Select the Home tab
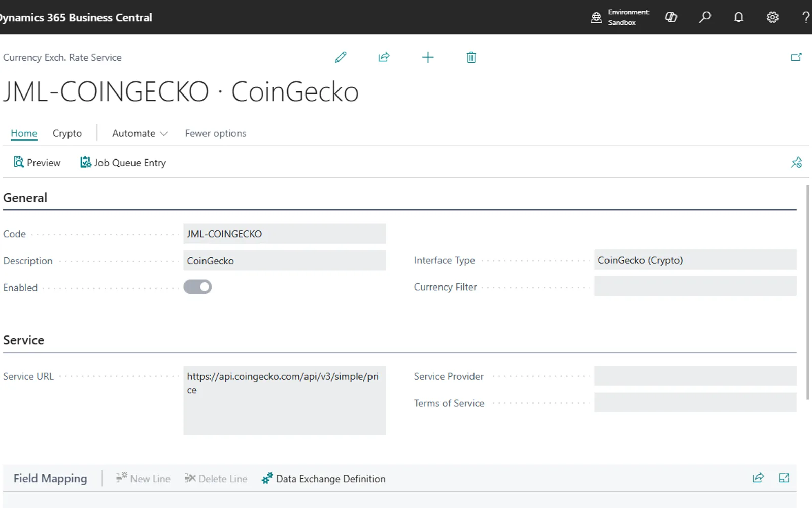Screen dimensions: 812x508 pos(24,133)
